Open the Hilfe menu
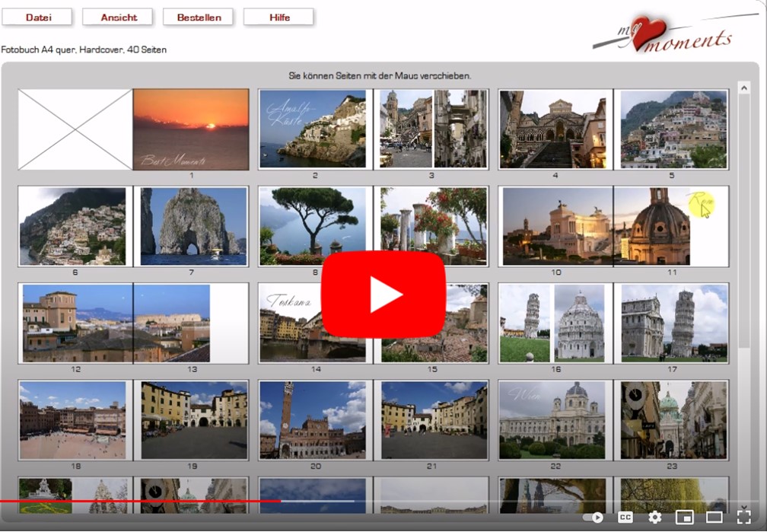This screenshot has height=532, width=767. click(278, 17)
